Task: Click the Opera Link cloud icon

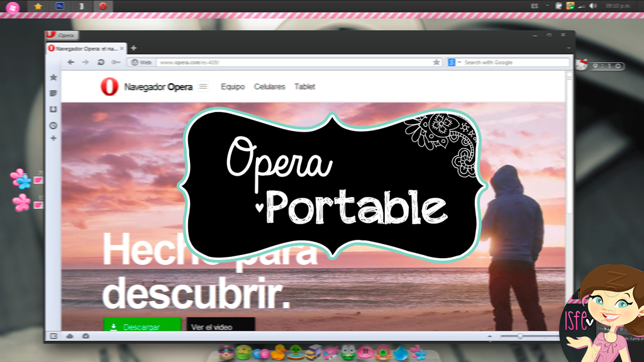Action: click(70, 336)
